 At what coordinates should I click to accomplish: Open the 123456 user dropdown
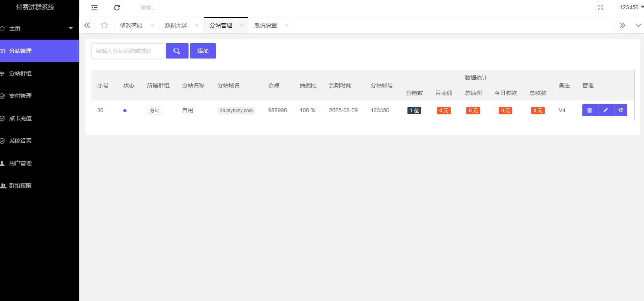point(631,7)
